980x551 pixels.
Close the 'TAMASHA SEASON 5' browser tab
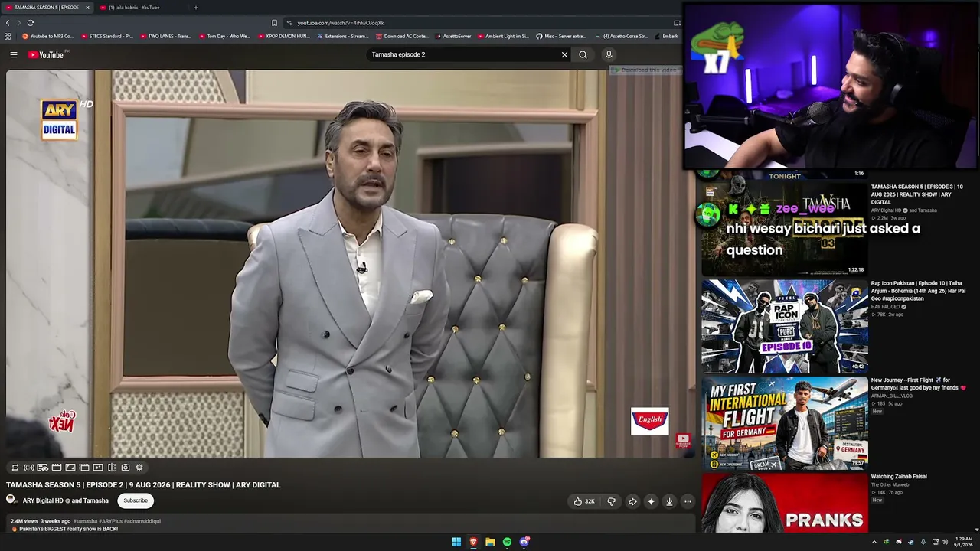click(87, 8)
